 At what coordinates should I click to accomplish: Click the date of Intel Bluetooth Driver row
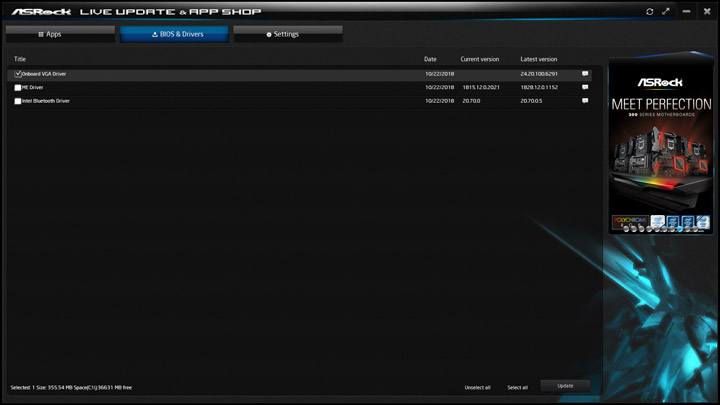(439, 101)
